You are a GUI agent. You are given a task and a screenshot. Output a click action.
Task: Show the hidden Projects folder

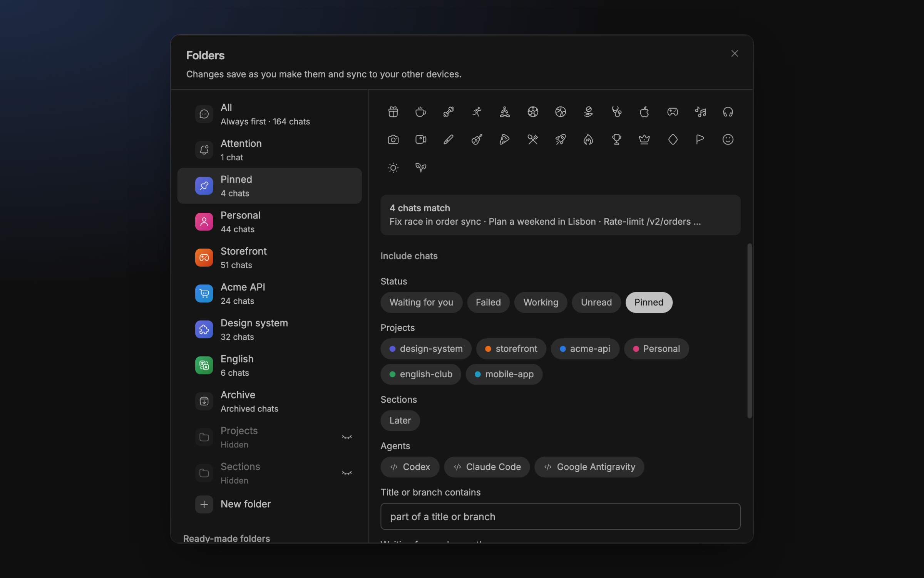(347, 437)
